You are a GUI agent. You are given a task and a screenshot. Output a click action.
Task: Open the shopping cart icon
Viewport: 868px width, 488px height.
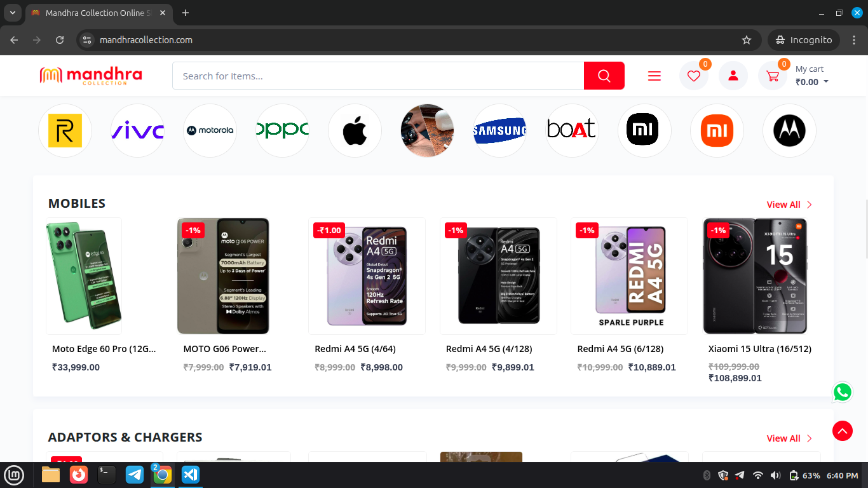pos(773,76)
